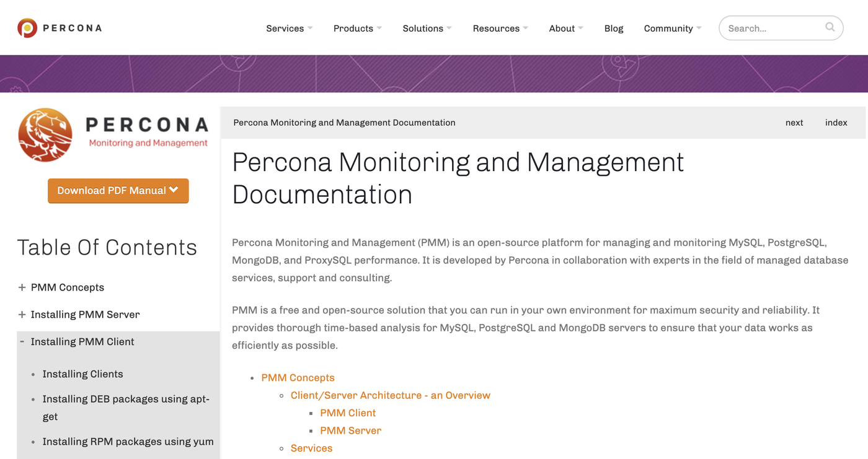
Task: Click the next navigation link
Action: pos(794,122)
